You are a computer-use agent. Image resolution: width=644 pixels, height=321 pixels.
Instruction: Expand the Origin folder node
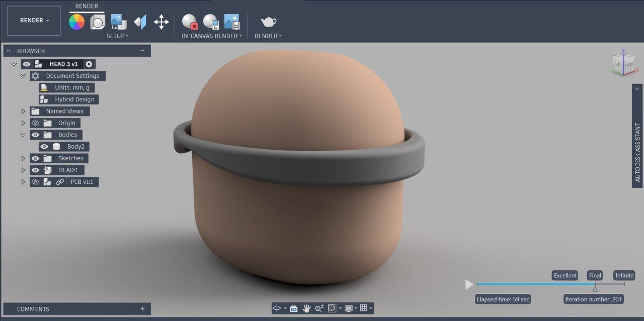[x=23, y=123]
